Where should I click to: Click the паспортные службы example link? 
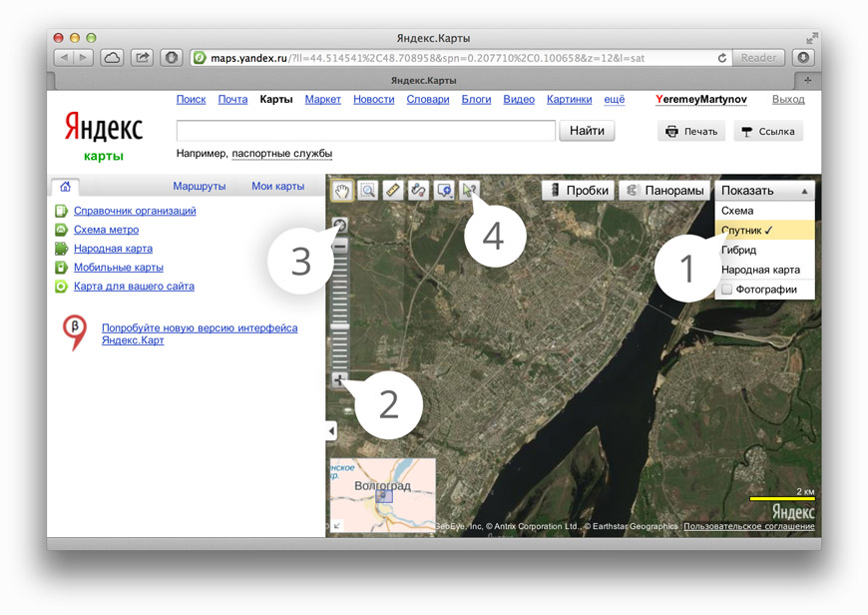(x=281, y=154)
